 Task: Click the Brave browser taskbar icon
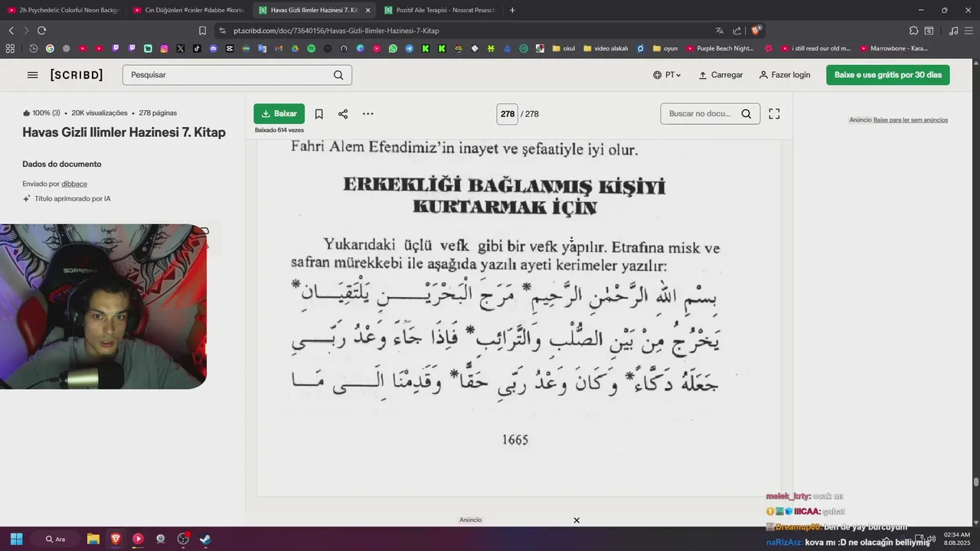click(116, 539)
